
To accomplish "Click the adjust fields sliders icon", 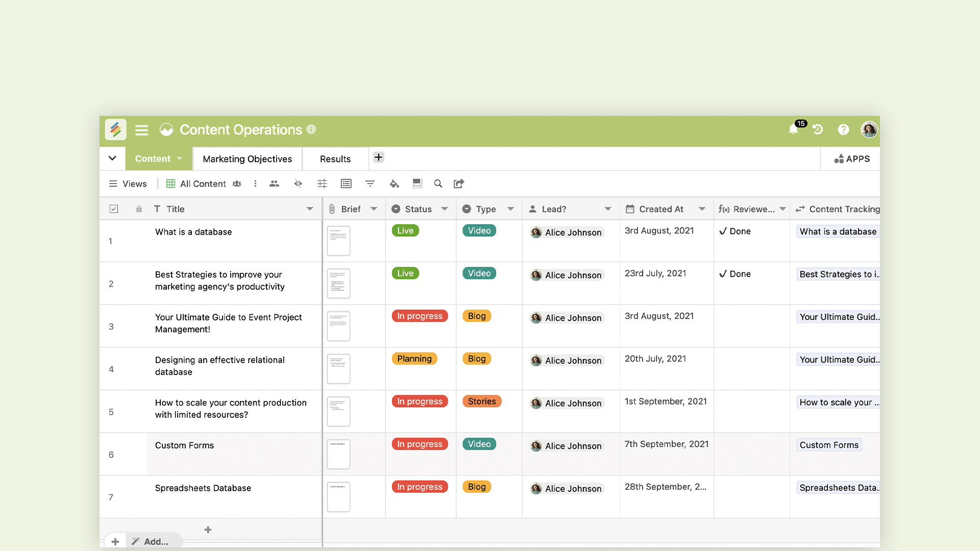I will 322,184.
